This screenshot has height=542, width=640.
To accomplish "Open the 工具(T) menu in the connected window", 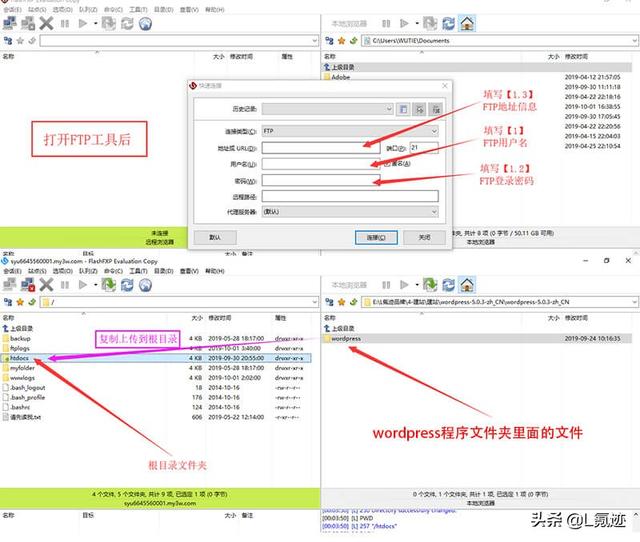I will click(138, 271).
